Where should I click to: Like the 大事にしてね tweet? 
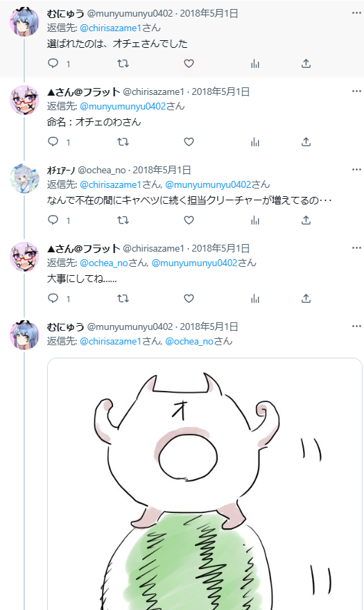coord(189,298)
